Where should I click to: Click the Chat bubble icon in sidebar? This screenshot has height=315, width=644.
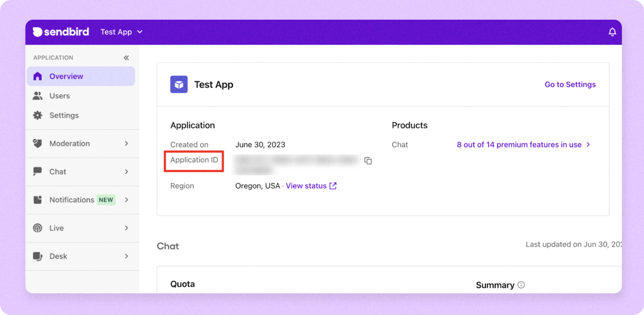38,171
